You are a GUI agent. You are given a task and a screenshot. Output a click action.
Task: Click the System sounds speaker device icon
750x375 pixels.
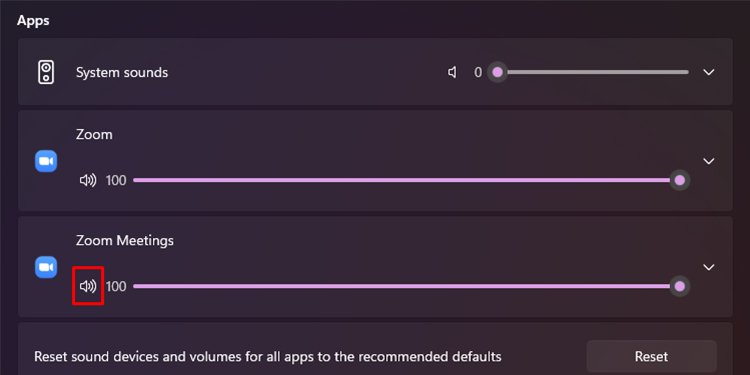(46, 72)
